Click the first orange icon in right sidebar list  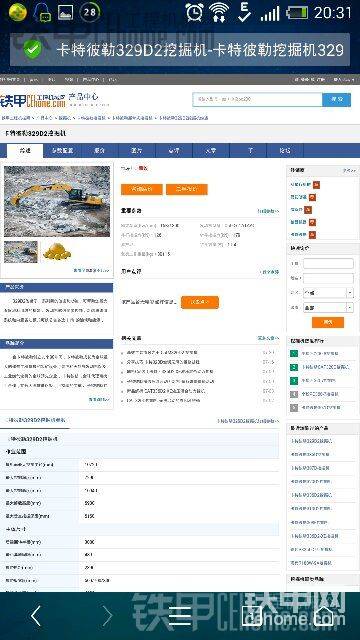[x=316, y=185]
